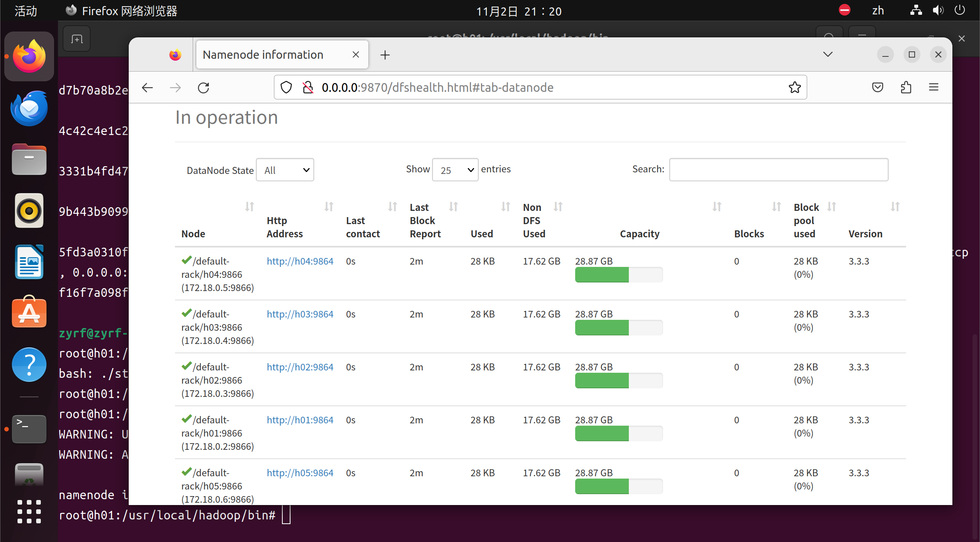
Task: Open the http://h04:9864 datanode link
Action: tap(300, 261)
